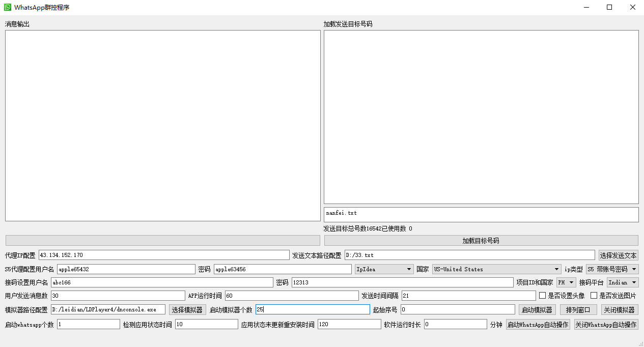Click the S5 password field apple63456
The width and height of the screenshot is (644, 347).
click(283, 269)
